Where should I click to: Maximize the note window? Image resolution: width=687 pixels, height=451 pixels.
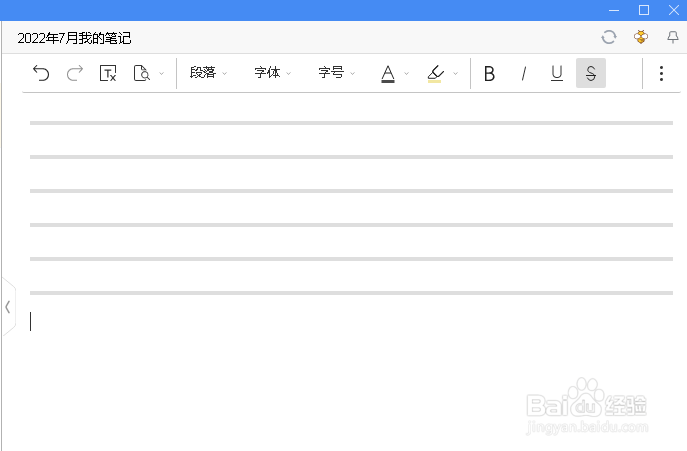(644, 10)
